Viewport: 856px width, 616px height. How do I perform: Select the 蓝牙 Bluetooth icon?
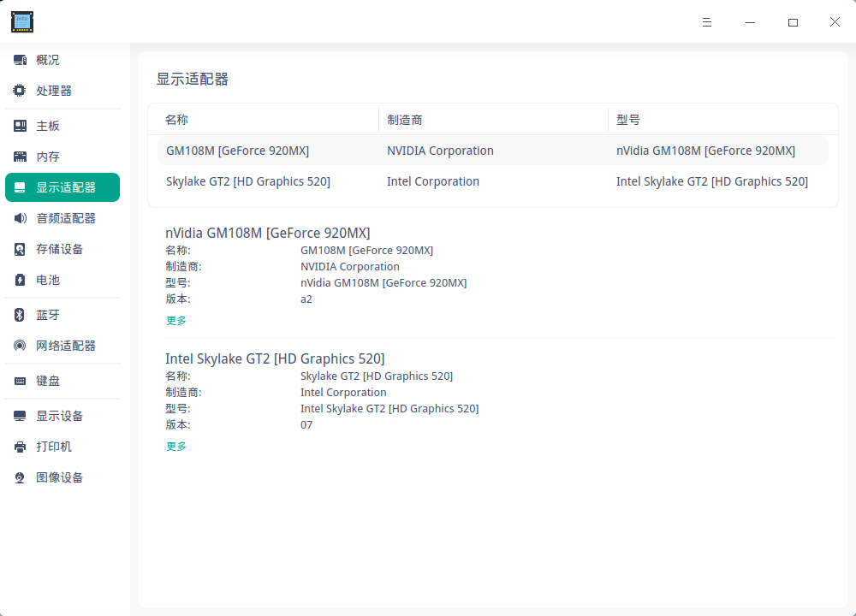[20, 315]
